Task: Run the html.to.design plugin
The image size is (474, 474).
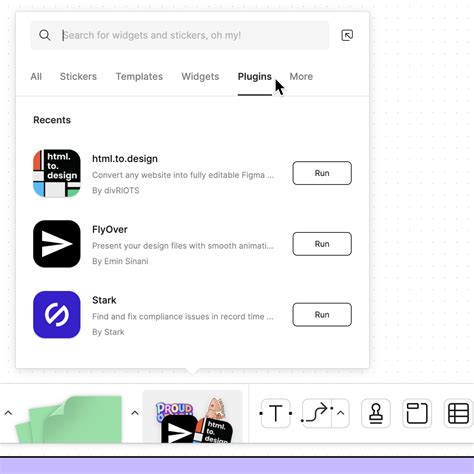Action: 322,173
